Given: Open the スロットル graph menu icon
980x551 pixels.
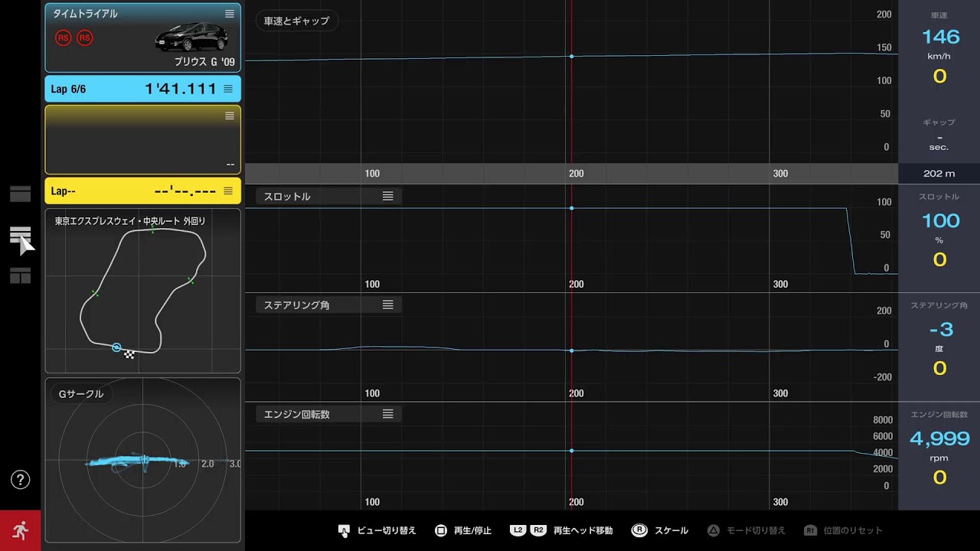Looking at the screenshot, I should [x=388, y=196].
